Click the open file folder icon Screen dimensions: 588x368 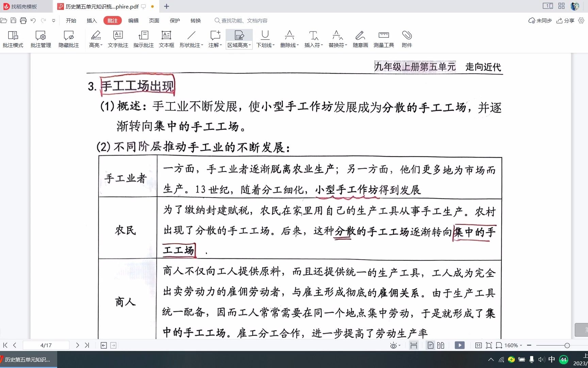(4, 20)
